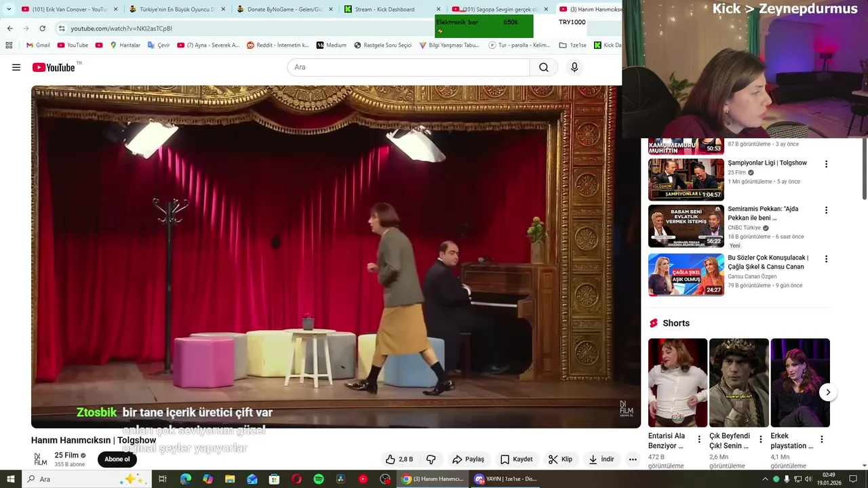Image resolution: width=868 pixels, height=488 pixels.
Task: Close the Erik Van Conover tab
Action: [115, 9]
